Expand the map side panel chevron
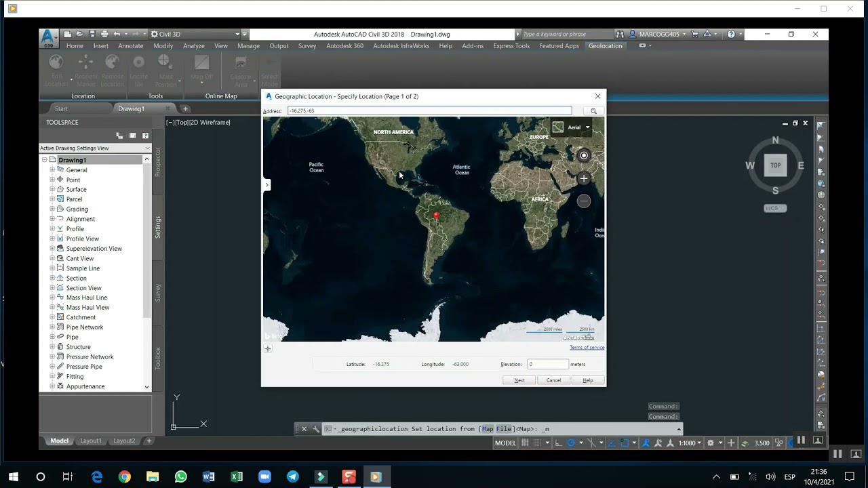Screen dimensions: 868x488 pyautogui.click(x=267, y=184)
